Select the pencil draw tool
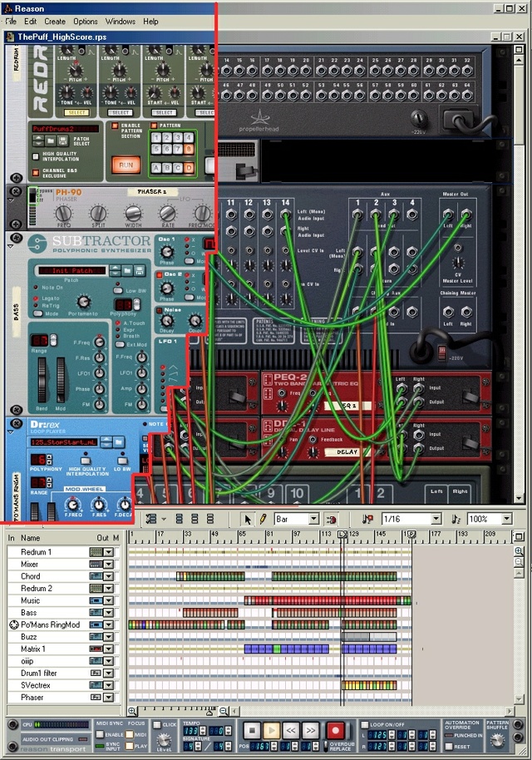Viewport: 532px width, 760px height. pyautogui.click(x=263, y=519)
